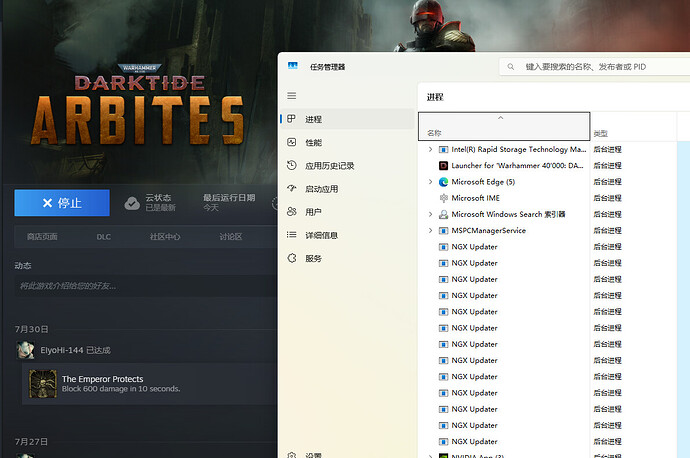Click the blue 停止 button in Steam
This screenshot has height=458, width=690.
point(62,203)
